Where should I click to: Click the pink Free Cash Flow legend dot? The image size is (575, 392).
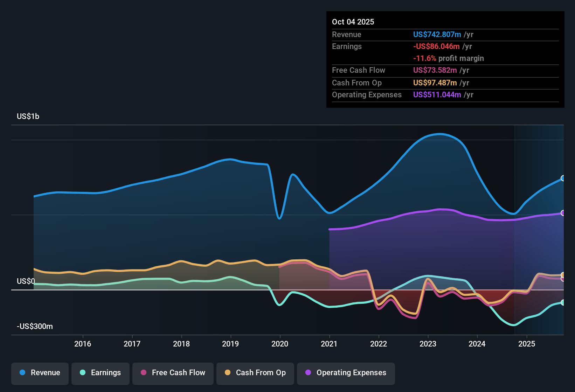(143, 373)
